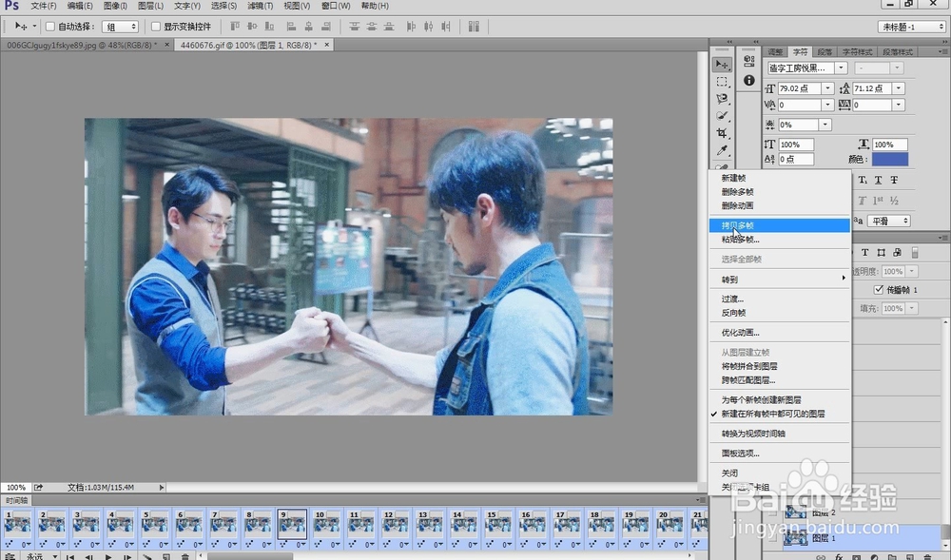Apply strikethrough text style icon
The width and height of the screenshot is (951, 560).
coord(894,180)
